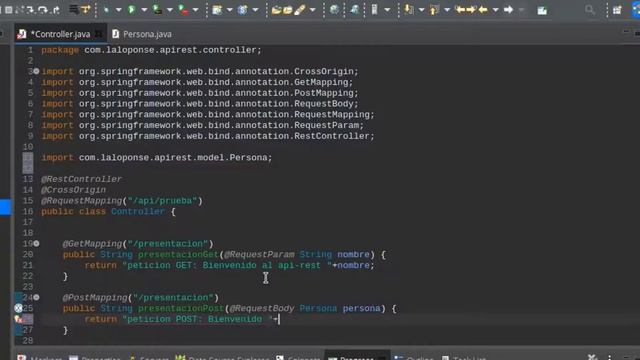Image resolution: width=640 pixels, height=360 pixels.
Task: Open the New Package dropdown arrow
Action: click(x=229, y=10)
